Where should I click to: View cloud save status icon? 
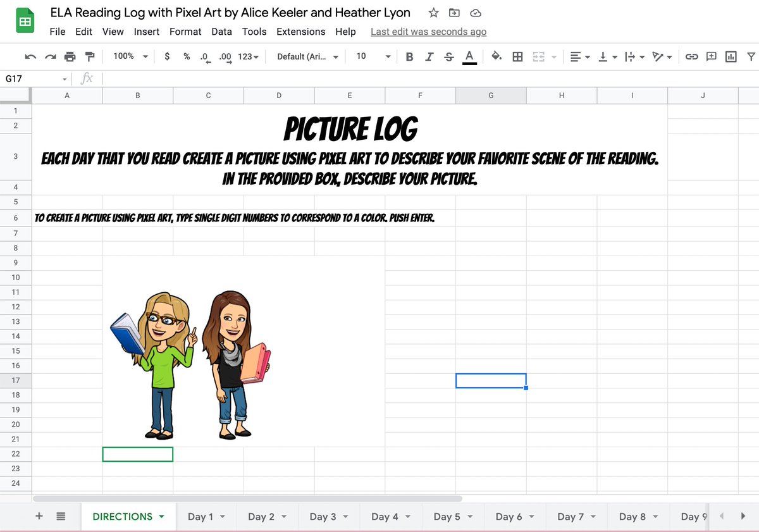pyautogui.click(x=476, y=13)
